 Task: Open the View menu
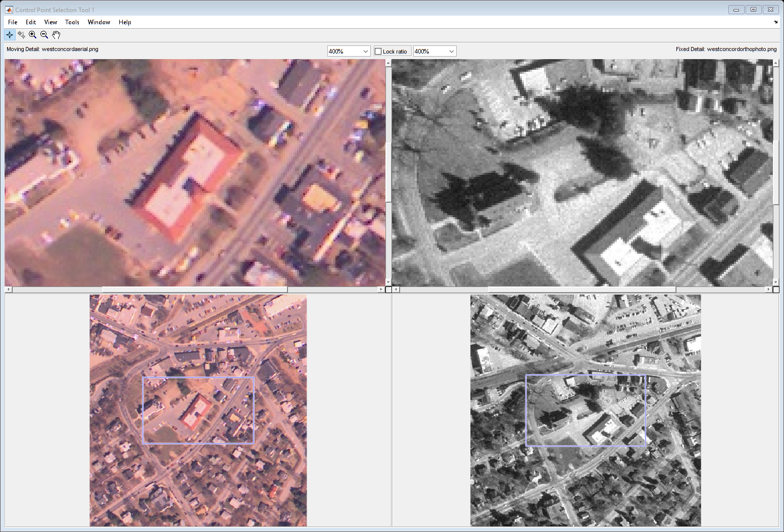(51, 22)
